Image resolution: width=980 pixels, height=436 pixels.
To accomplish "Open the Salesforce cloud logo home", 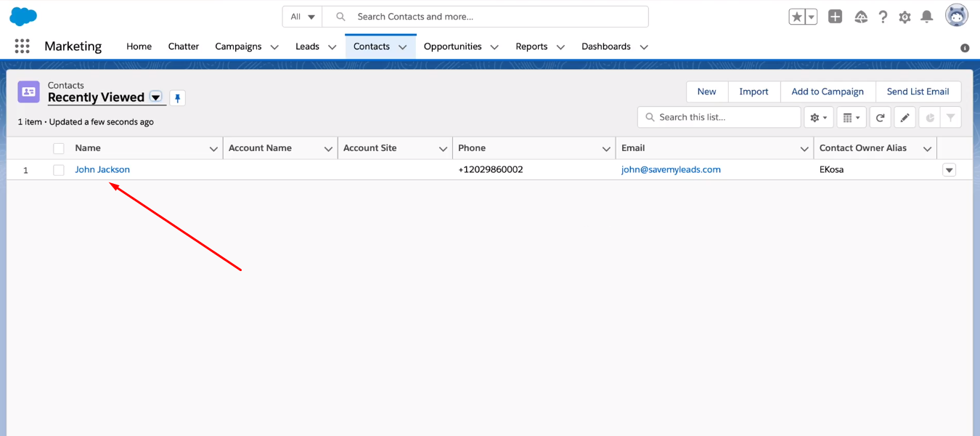I will click(23, 16).
